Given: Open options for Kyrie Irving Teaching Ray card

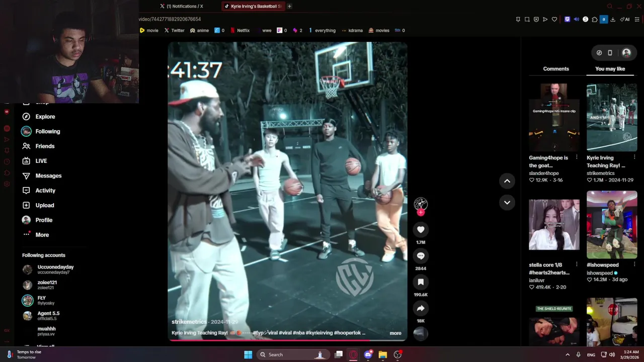Looking at the screenshot, I should [x=634, y=157].
